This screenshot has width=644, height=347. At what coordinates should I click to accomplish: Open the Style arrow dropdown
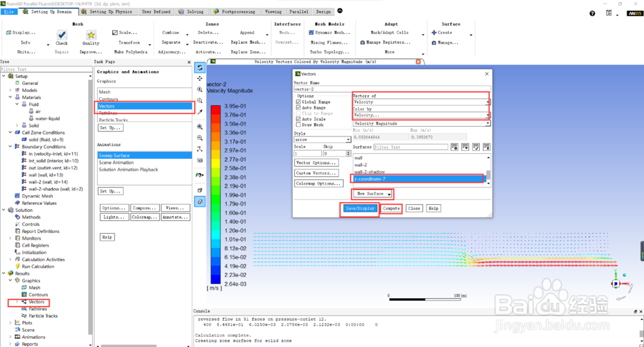point(322,140)
